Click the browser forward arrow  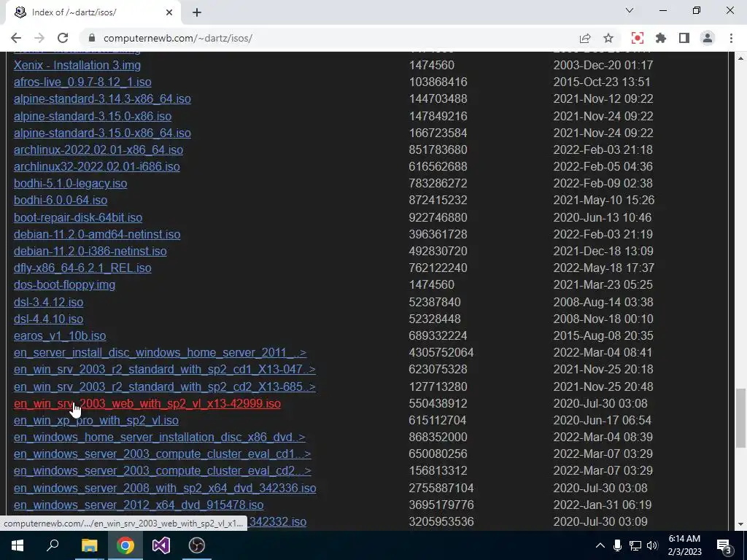39,38
